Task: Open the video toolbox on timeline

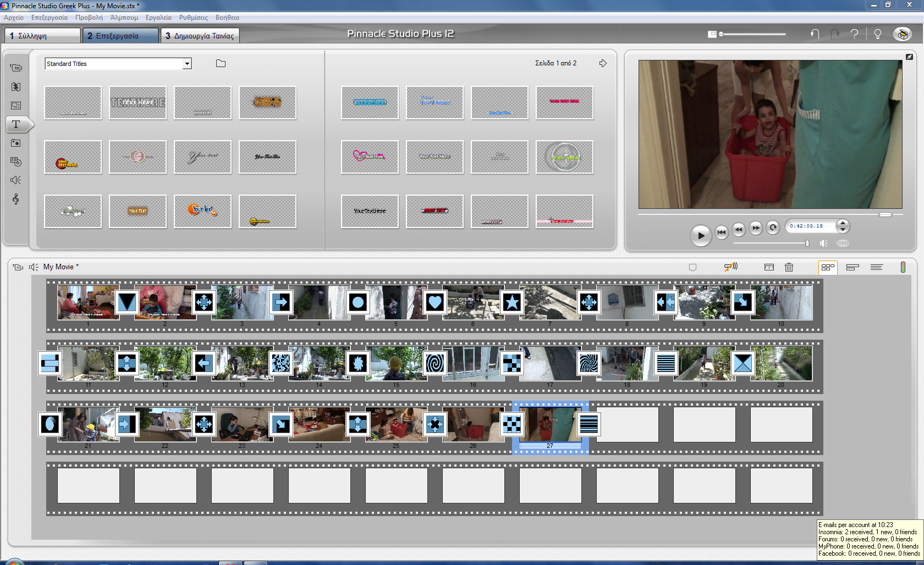Action: pos(18,267)
